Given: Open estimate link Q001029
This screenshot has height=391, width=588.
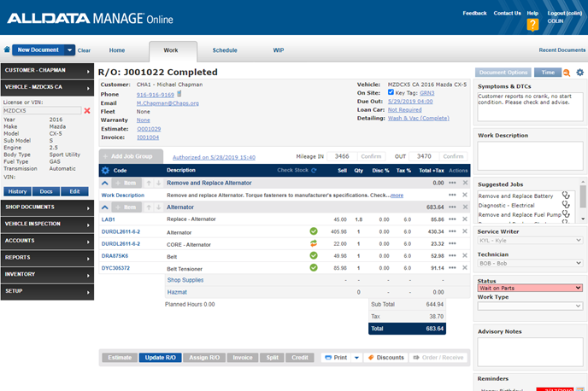Looking at the screenshot, I should 149,128.
